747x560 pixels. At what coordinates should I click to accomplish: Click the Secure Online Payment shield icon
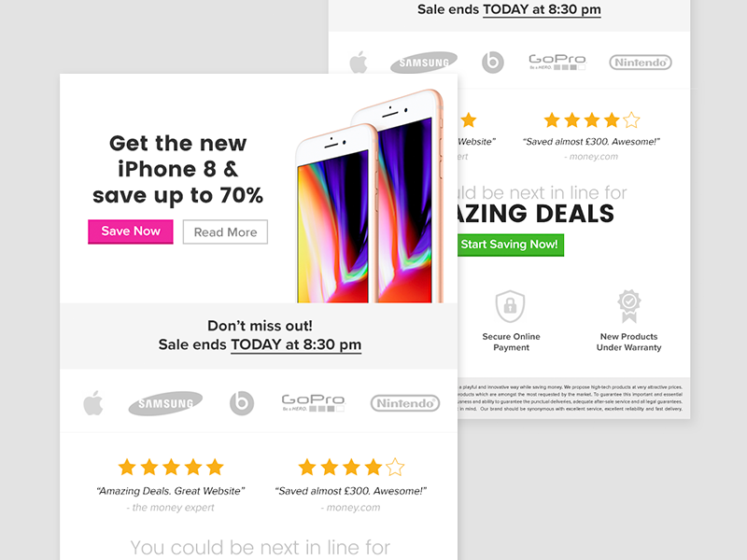point(510,306)
